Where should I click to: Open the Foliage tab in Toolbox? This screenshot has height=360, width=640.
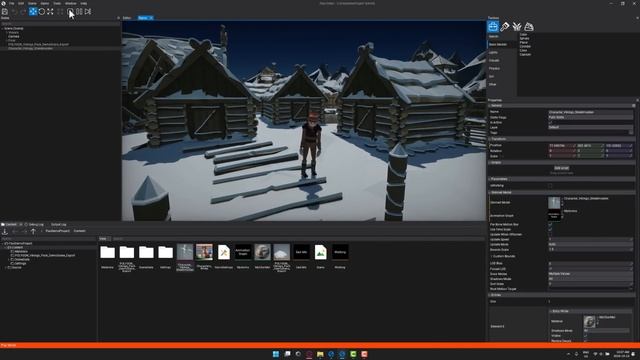tap(517, 27)
